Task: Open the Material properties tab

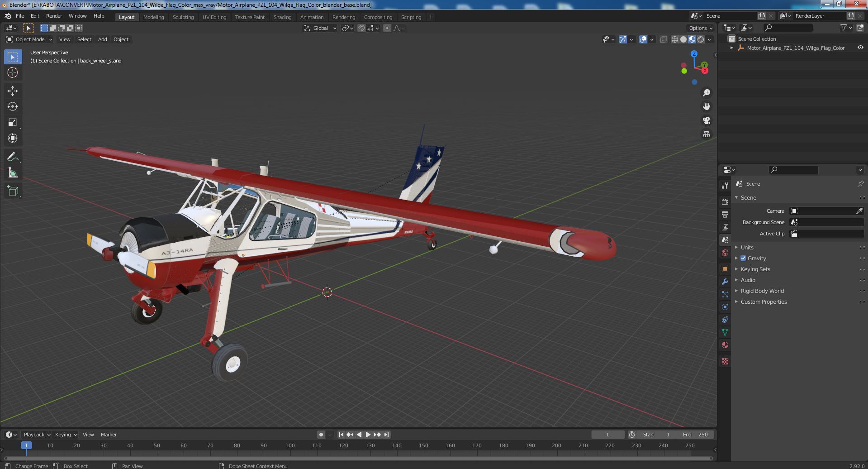Action: point(725,345)
